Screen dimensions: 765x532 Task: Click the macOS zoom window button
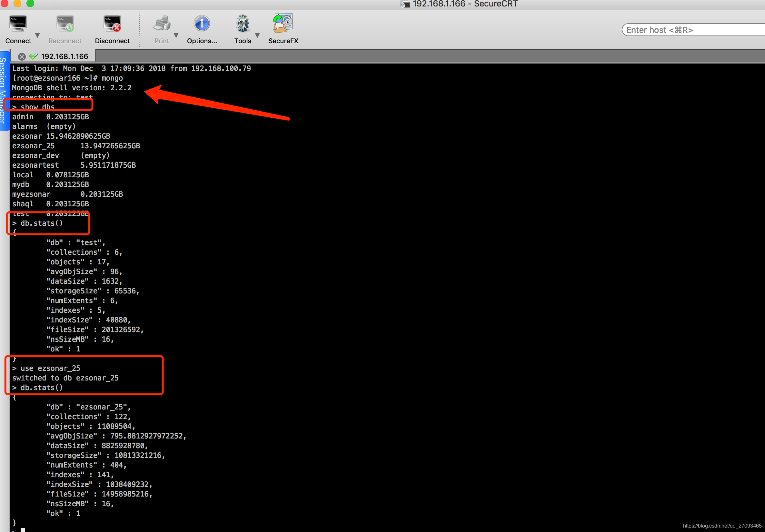pyautogui.click(x=30, y=3)
